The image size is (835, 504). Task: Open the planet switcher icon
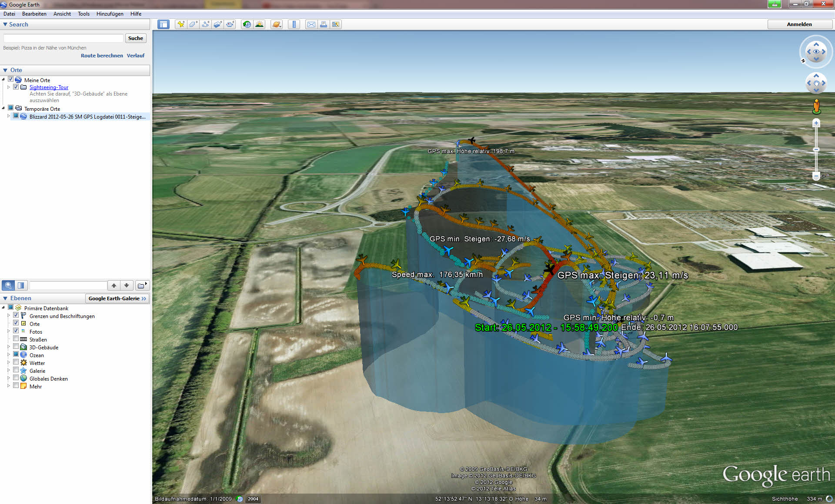(x=277, y=24)
